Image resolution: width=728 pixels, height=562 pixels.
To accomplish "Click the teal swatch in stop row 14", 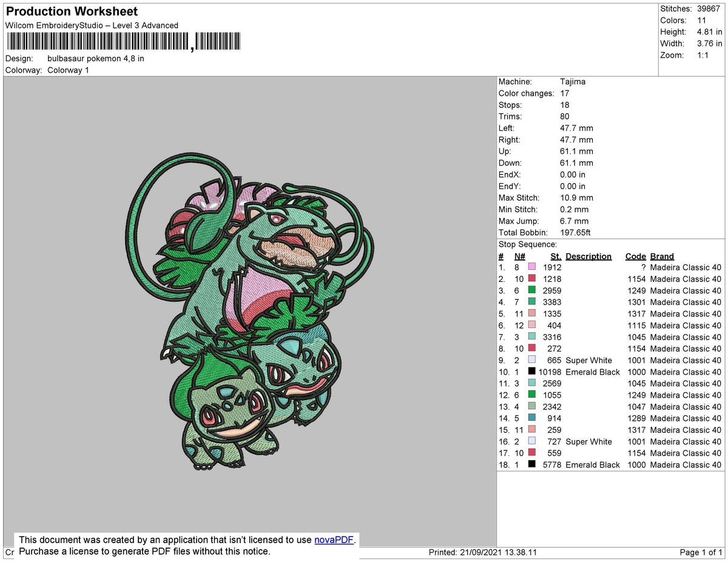I will pos(532,418).
